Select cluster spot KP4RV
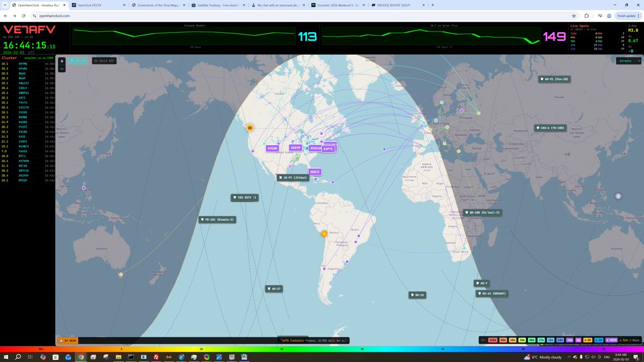The height and width of the screenshot is (362, 644). [23, 68]
